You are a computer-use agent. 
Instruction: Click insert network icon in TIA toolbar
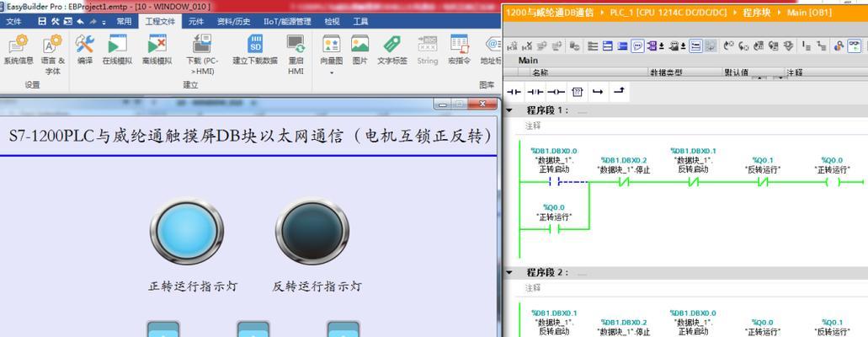point(512,46)
